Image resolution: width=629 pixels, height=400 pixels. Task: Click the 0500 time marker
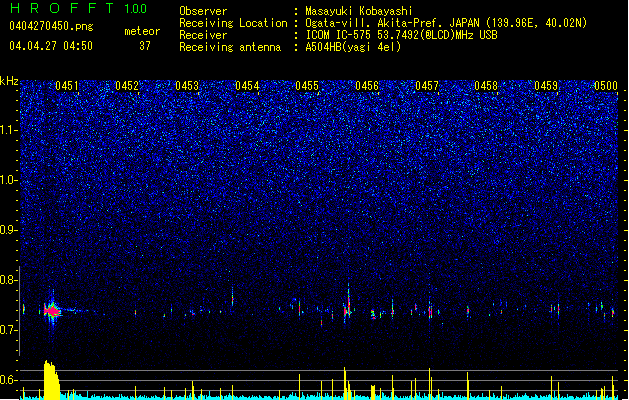click(x=606, y=86)
